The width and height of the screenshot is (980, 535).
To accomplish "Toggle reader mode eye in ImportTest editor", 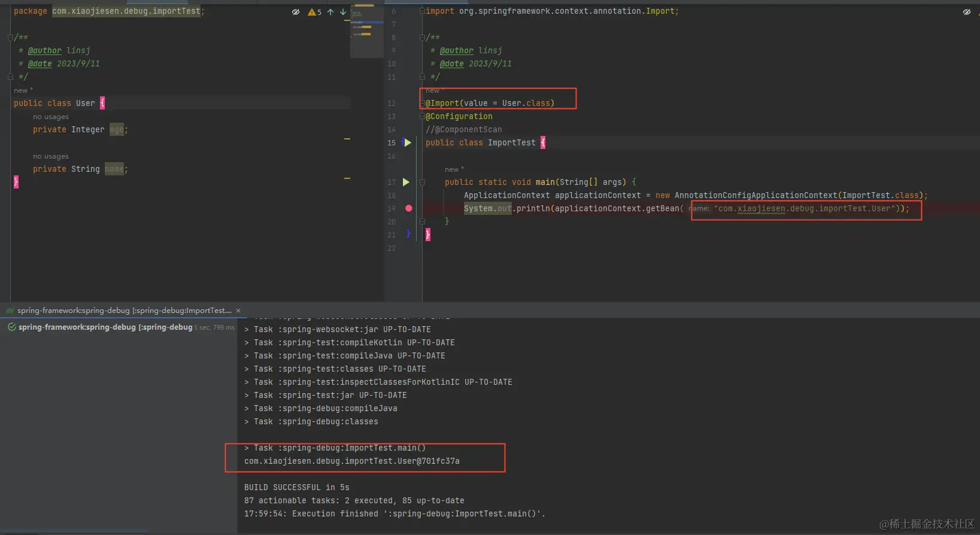I will [x=967, y=12].
